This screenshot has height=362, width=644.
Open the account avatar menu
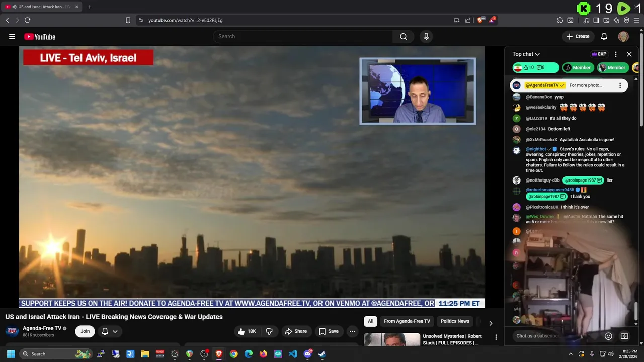tap(623, 37)
